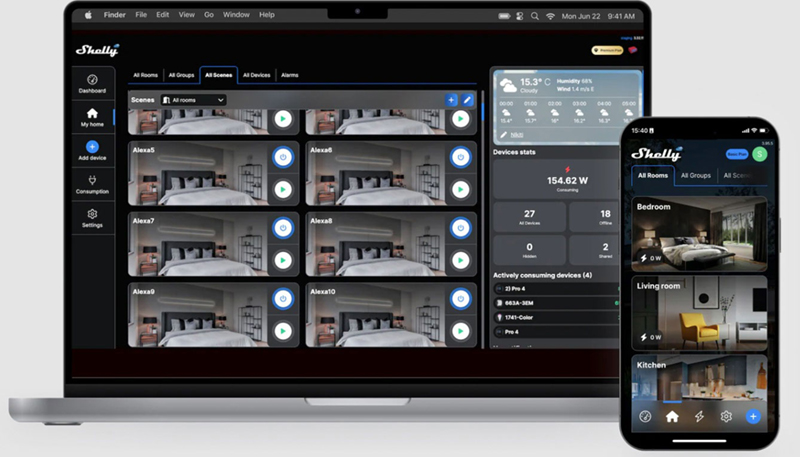Toggle the Alexa10 scene power button
The width and height of the screenshot is (800, 457).
461,299
